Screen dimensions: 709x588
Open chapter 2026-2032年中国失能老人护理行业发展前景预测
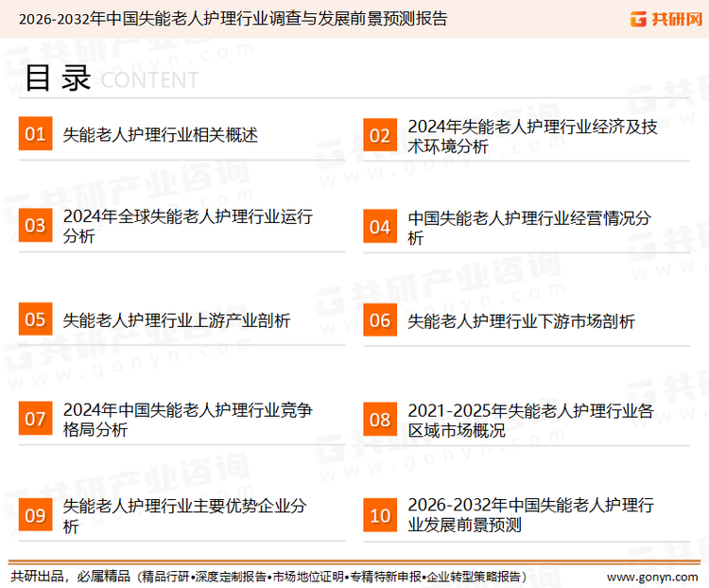530,514
